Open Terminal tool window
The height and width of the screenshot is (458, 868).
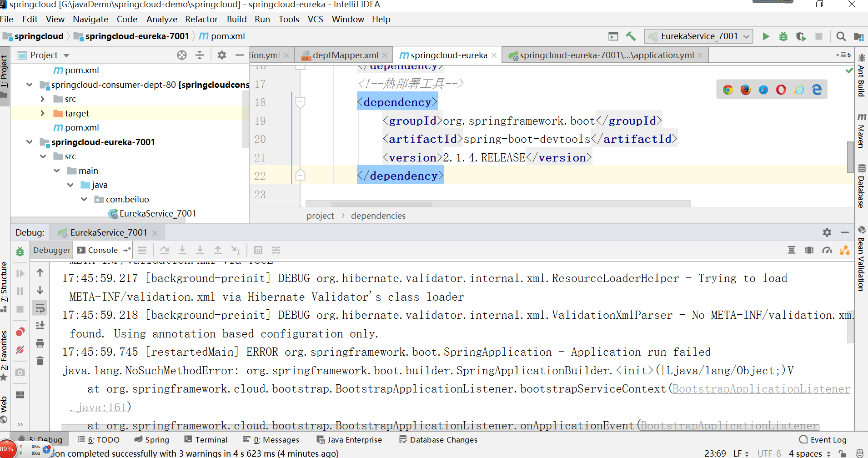click(x=206, y=440)
